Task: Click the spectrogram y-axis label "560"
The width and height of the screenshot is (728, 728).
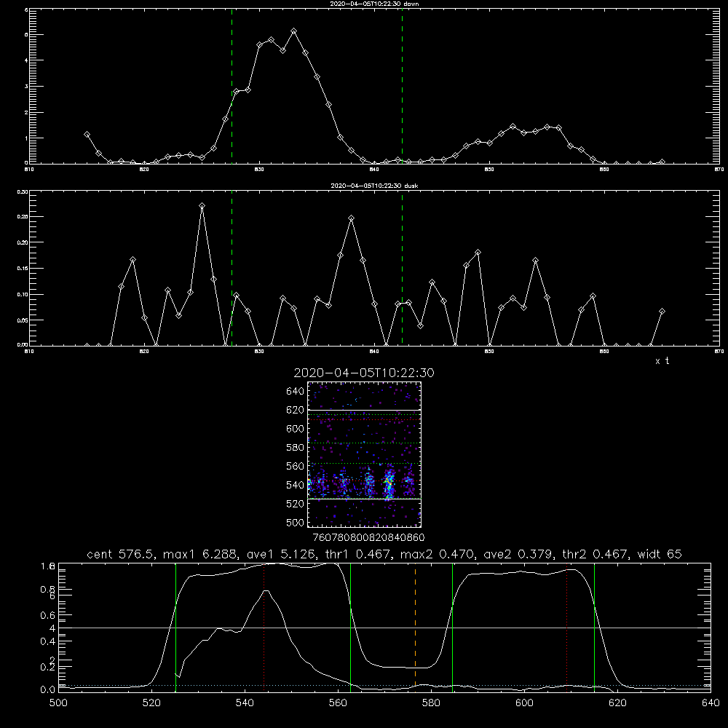Action: pyautogui.click(x=296, y=466)
